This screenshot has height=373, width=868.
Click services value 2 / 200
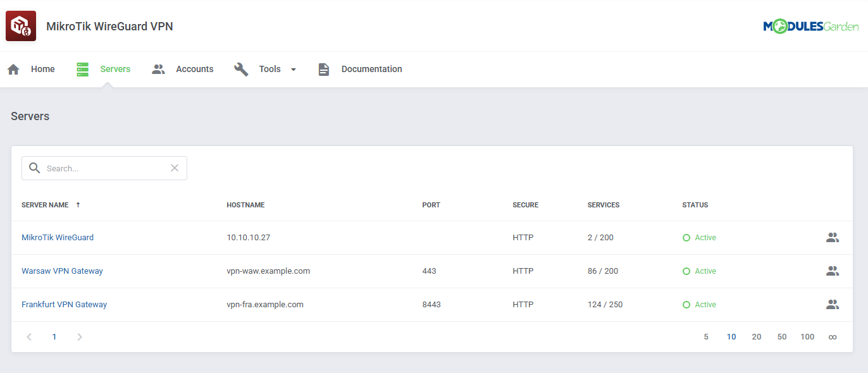[x=600, y=238]
